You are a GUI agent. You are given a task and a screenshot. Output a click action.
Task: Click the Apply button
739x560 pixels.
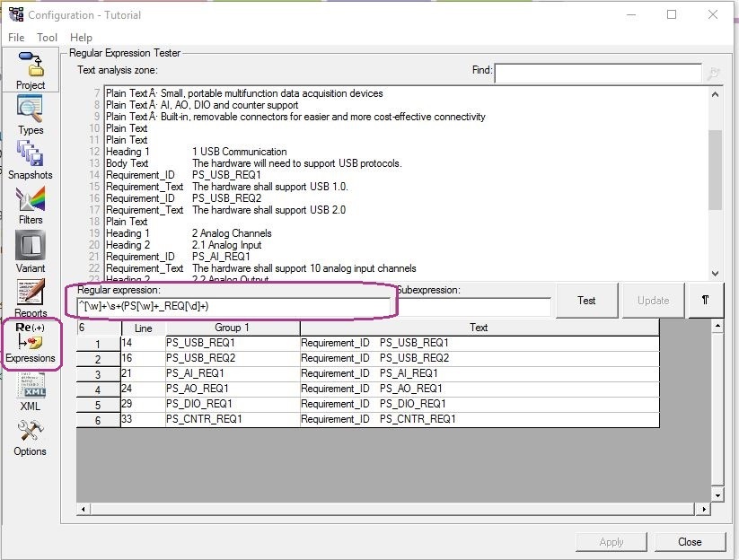[611, 542]
